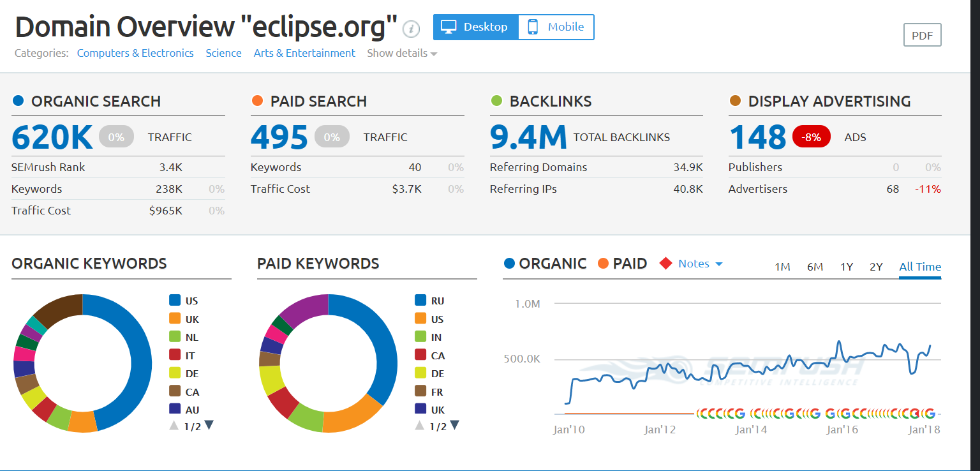Click the info icon beside the domain title
This screenshot has height=471, width=980.
[x=412, y=29]
